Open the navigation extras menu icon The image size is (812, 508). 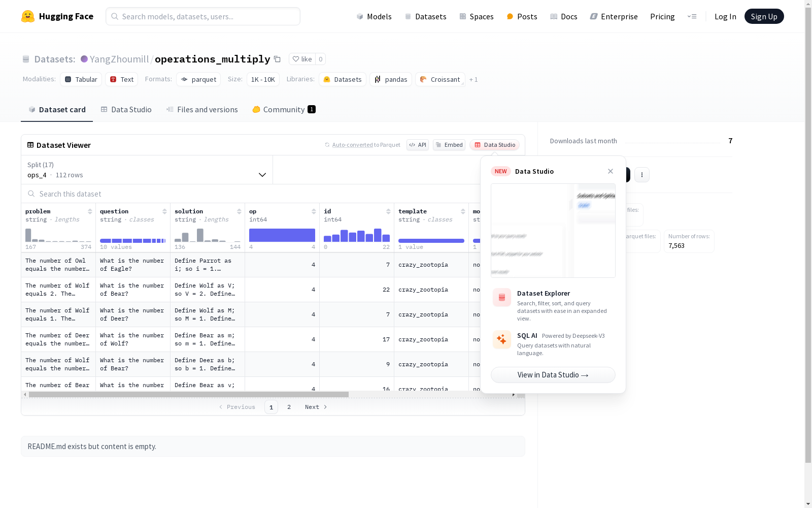click(692, 16)
